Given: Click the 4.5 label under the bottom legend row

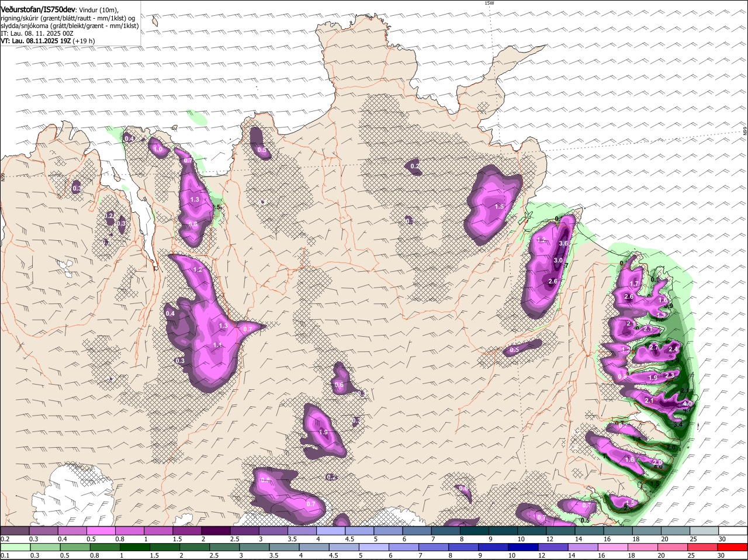Looking at the screenshot, I should tap(334, 555).
